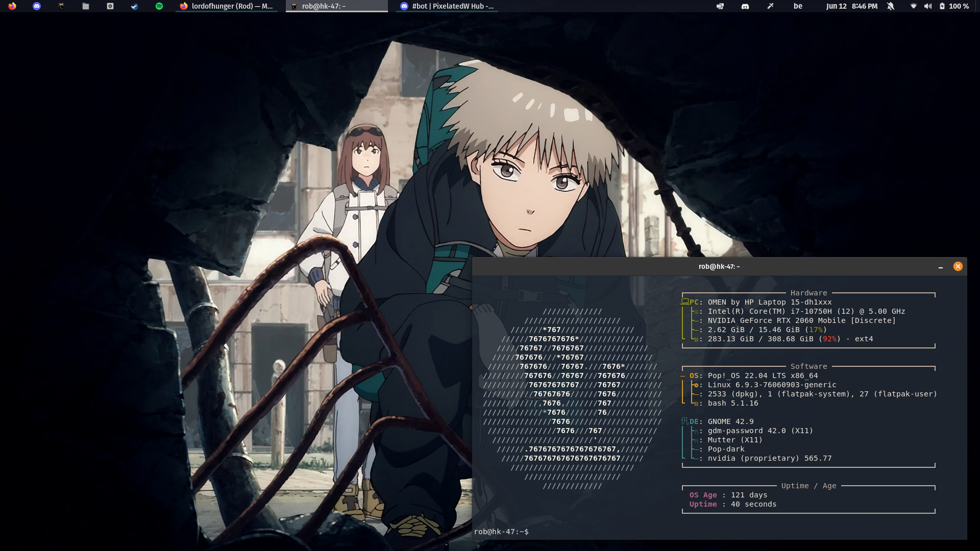Click the 'Intel(R) Core(TM) i7-10750H' CPU line
This screenshot has width=980, height=551.
pyautogui.click(x=806, y=311)
